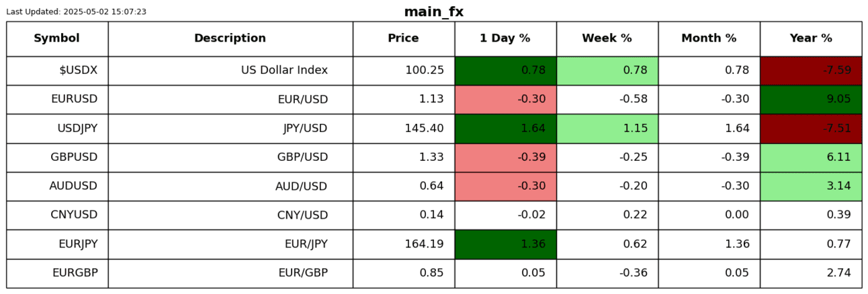Click the main_fx table title
Viewport: 868px width, 294px height.
pyautogui.click(x=433, y=12)
